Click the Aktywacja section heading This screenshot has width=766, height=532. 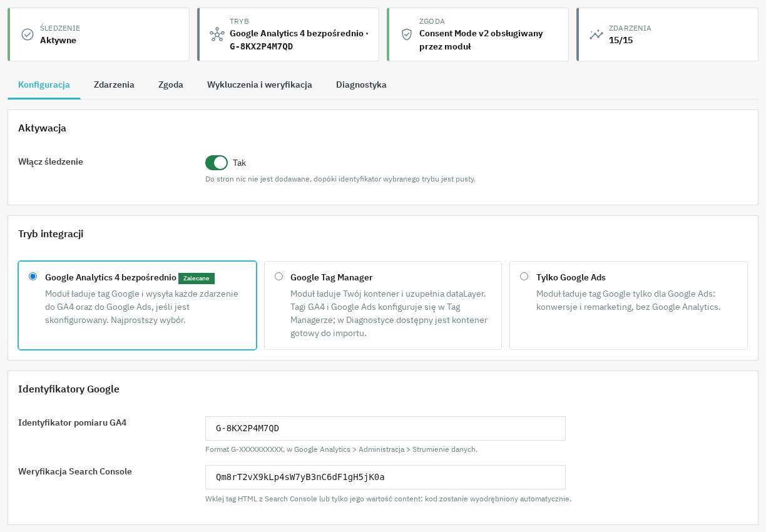point(43,128)
